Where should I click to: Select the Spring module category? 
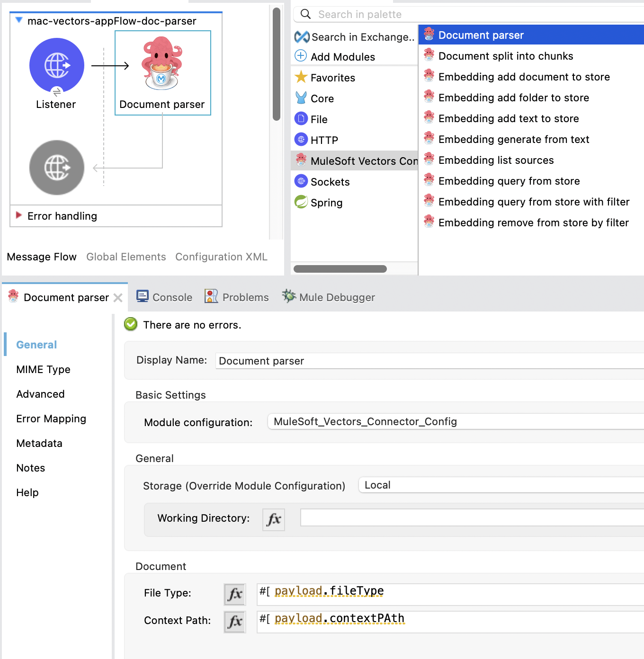tap(318, 203)
